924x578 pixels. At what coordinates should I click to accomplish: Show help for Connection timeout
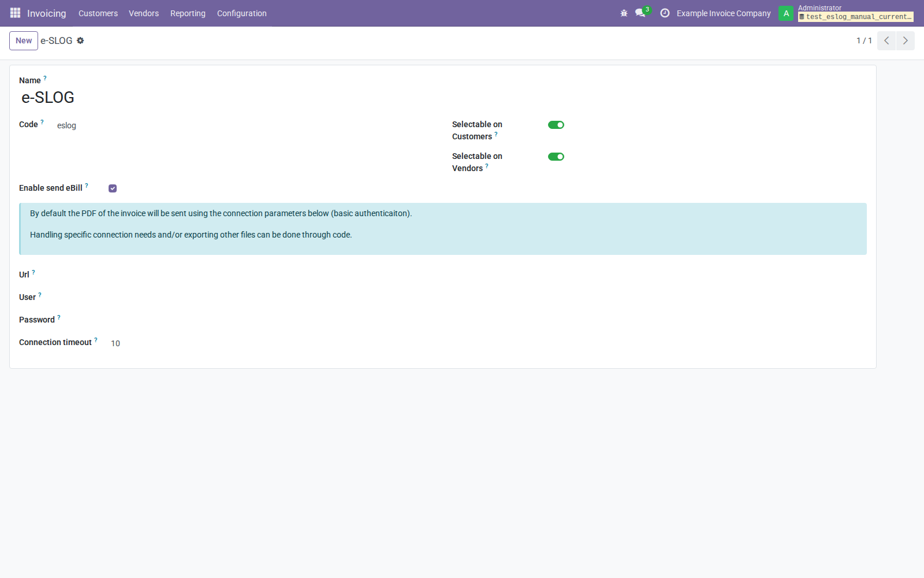pyautogui.click(x=96, y=340)
